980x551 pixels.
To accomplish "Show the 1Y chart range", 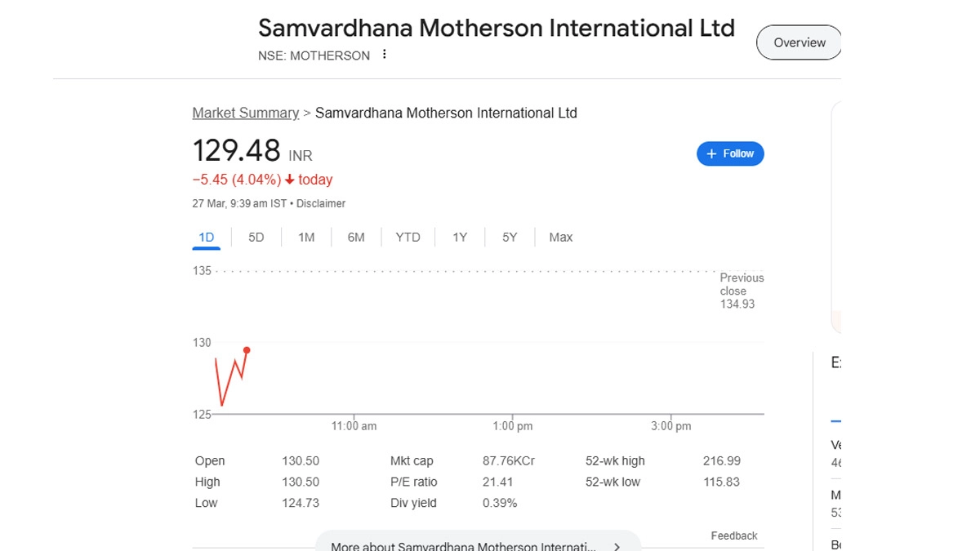I will tap(460, 238).
